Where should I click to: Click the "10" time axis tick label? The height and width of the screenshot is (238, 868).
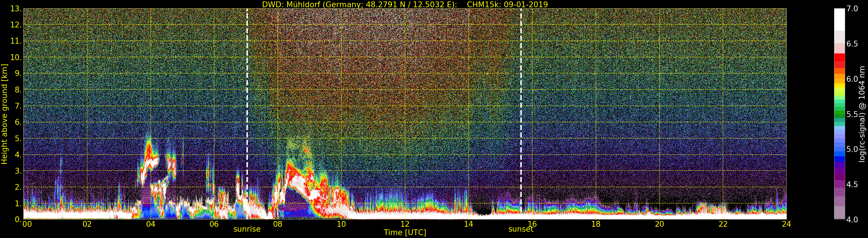[x=341, y=224]
